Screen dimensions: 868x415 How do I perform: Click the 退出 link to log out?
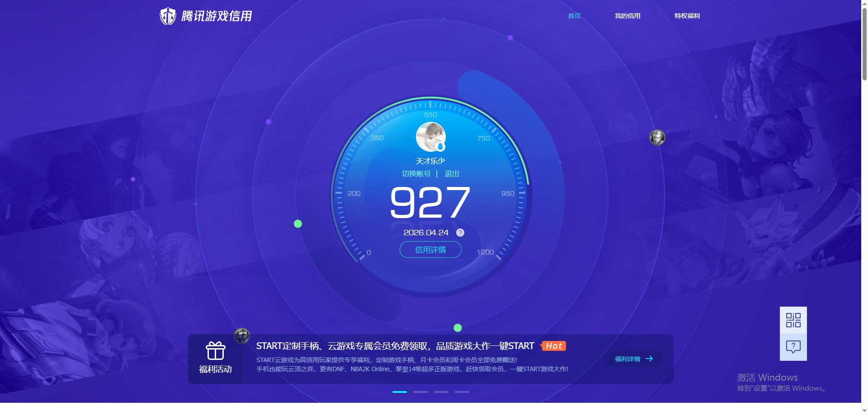(x=452, y=173)
